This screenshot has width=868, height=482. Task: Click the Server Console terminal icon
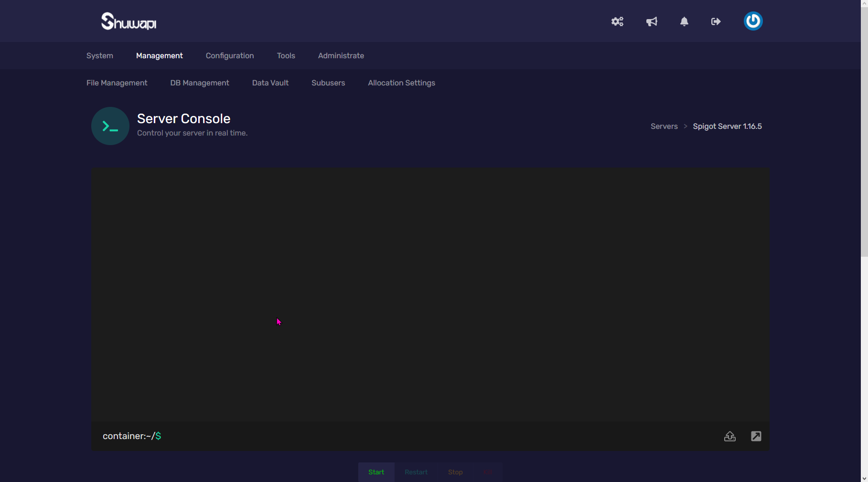pyautogui.click(x=110, y=126)
